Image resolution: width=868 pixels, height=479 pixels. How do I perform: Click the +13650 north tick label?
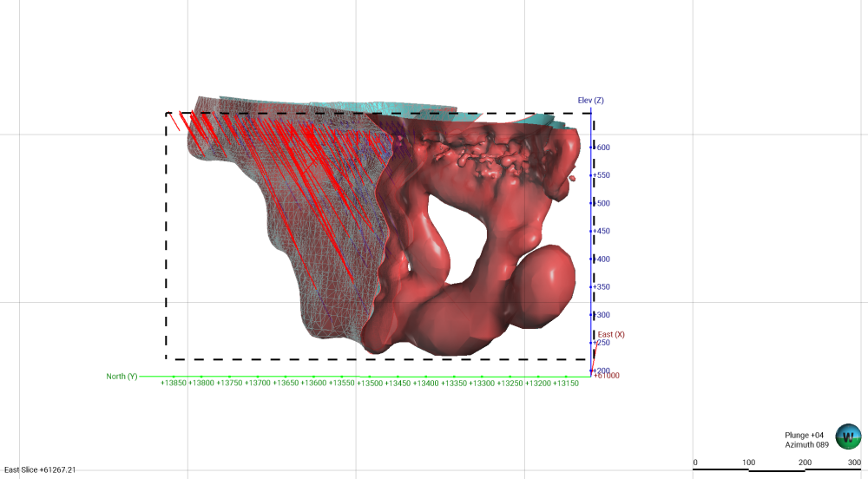coord(286,383)
